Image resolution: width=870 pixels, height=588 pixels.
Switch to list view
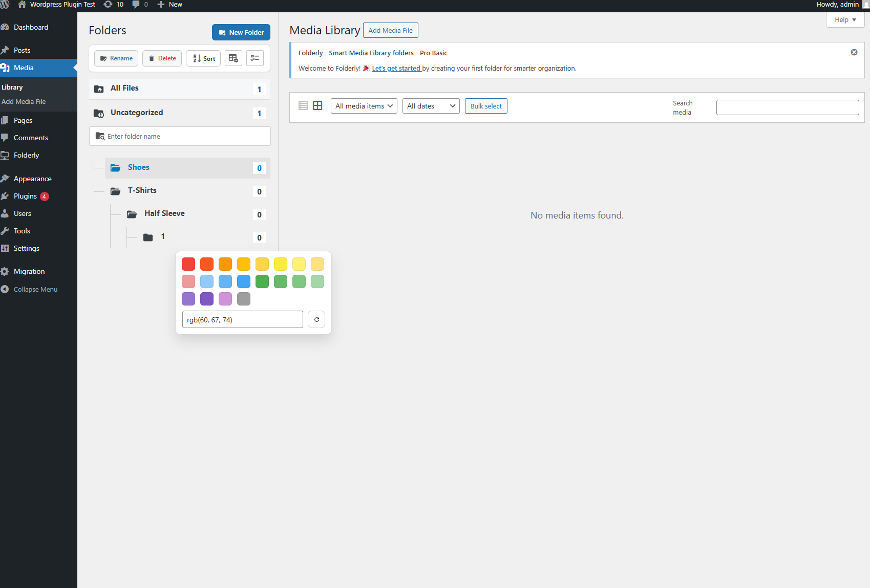(303, 105)
